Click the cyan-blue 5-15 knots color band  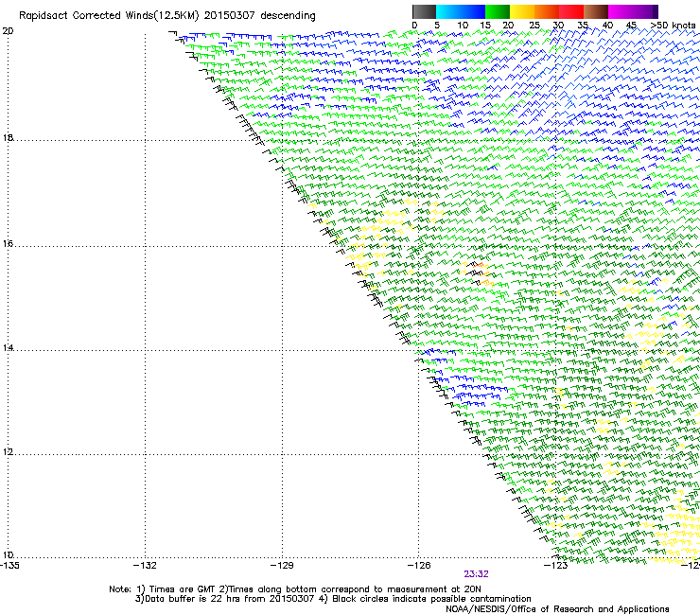click(461, 11)
